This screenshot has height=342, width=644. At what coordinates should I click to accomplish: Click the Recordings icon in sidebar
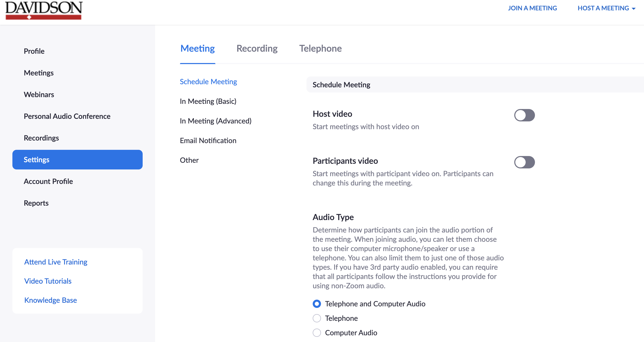(x=41, y=137)
